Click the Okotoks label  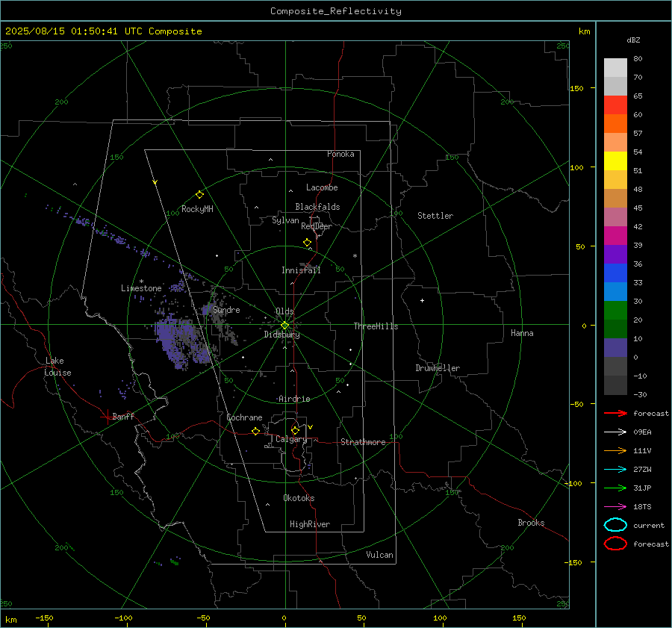[x=299, y=498]
